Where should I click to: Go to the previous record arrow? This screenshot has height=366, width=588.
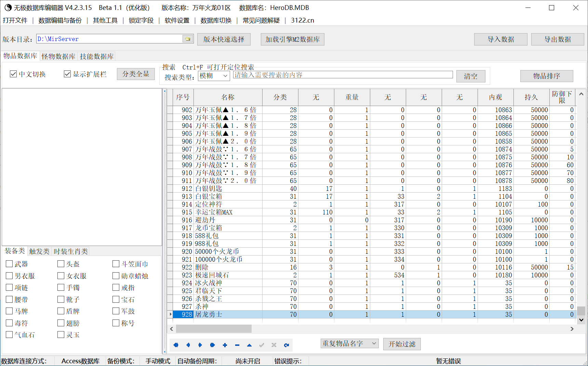click(x=188, y=345)
